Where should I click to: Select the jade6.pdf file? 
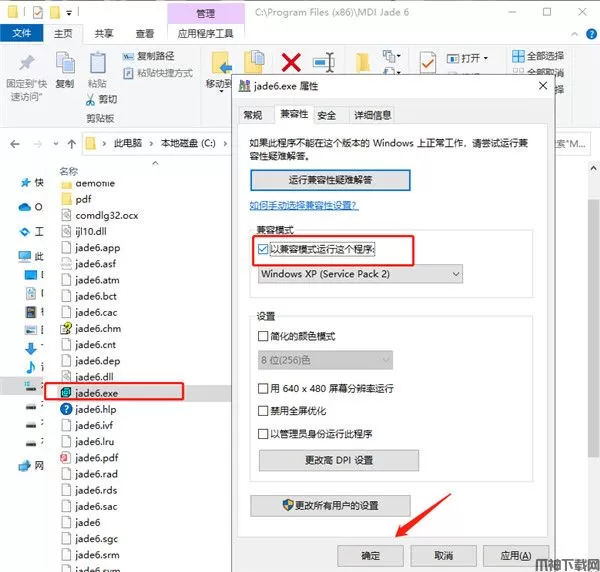click(x=90, y=458)
